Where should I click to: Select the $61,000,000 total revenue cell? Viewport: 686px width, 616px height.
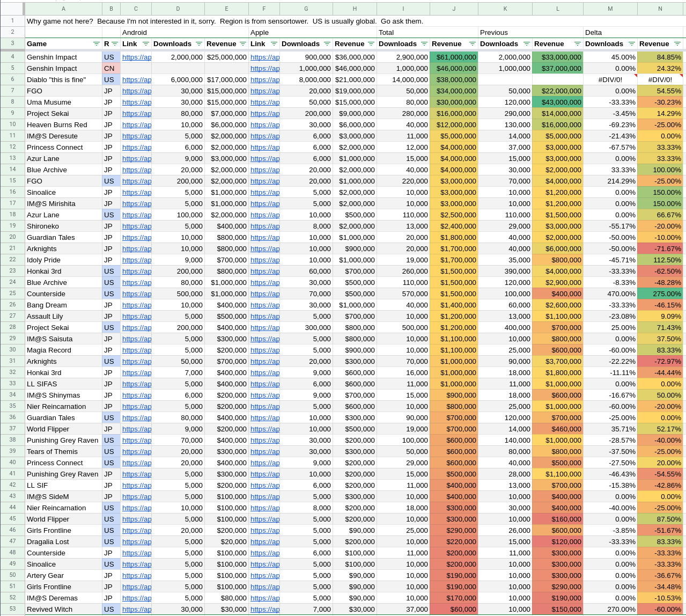pos(454,57)
